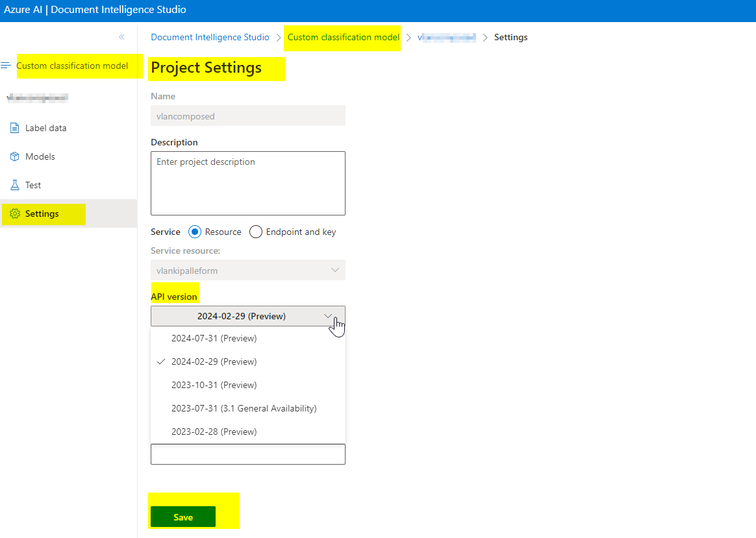Screen dimensions: 756x538
Task: Click the Settings gear icon
Action: click(15, 214)
